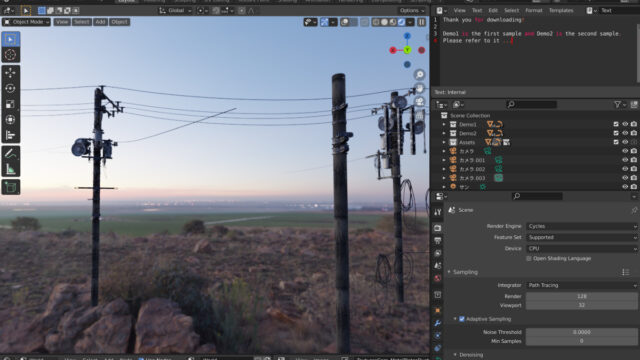640x360 pixels.
Task: Open the viewport View menu
Action: coord(62,22)
